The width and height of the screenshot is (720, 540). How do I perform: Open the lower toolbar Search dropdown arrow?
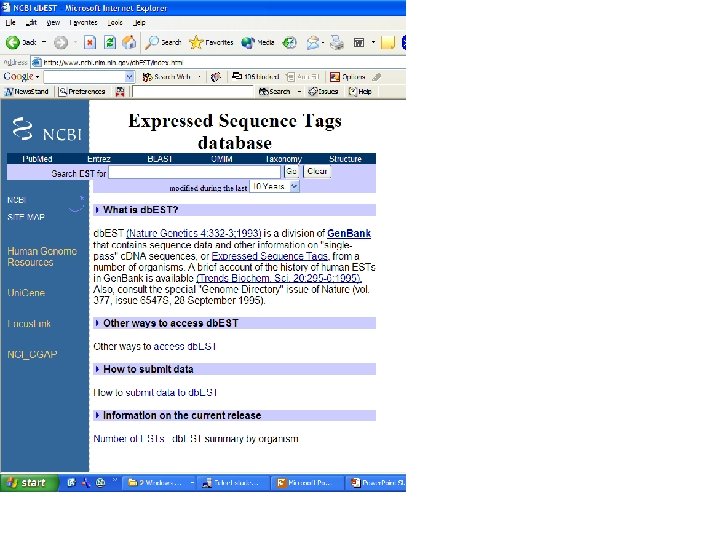(299, 91)
